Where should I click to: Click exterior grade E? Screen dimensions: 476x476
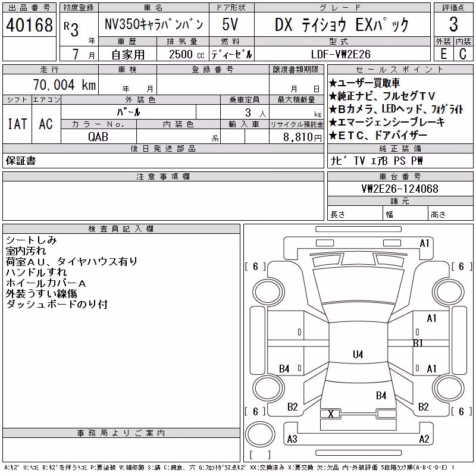(x=443, y=54)
